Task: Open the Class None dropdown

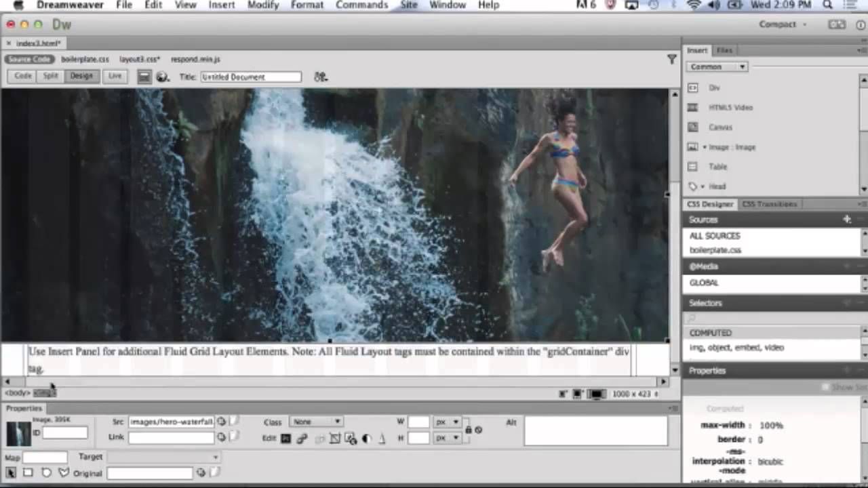Action: tap(317, 422)
